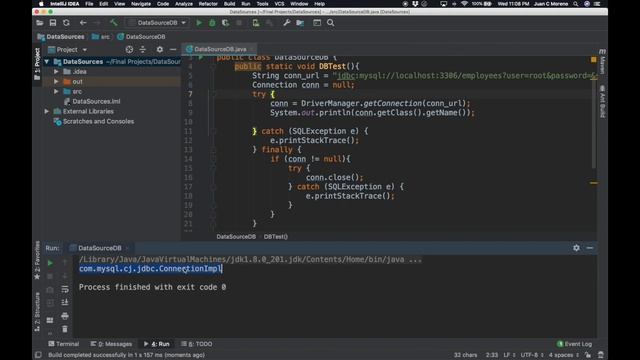Open Project panel gear settings
The width and height of the screenshot is (640, 360).
click(160, 49)
